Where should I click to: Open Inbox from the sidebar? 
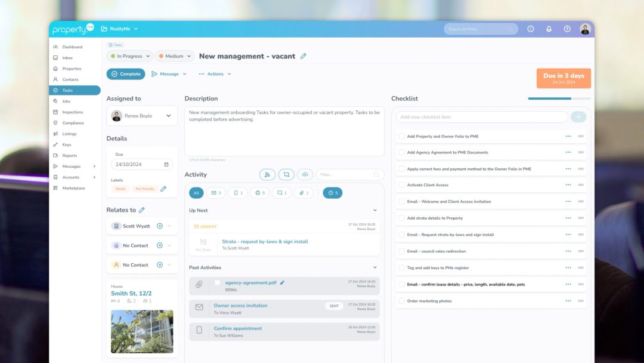(67, 58)
